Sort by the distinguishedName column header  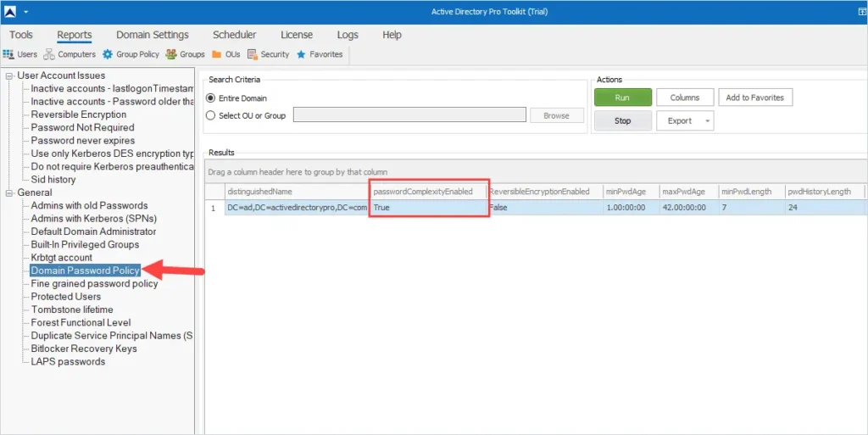(x=297, y=192)
